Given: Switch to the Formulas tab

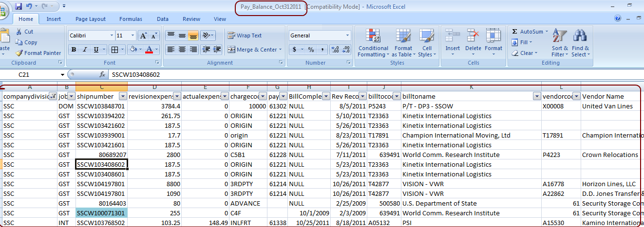Looking at the screenshot, I should coord(131,19).
